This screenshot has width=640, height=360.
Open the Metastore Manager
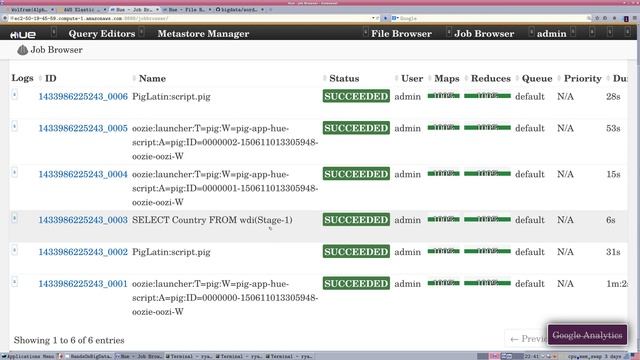coord(203,33)
